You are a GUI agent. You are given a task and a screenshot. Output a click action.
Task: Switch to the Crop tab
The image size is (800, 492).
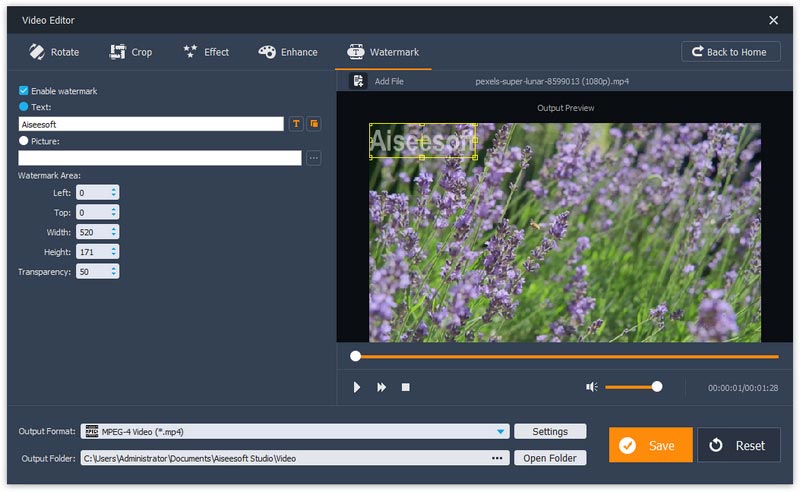[x=130, y=52]
